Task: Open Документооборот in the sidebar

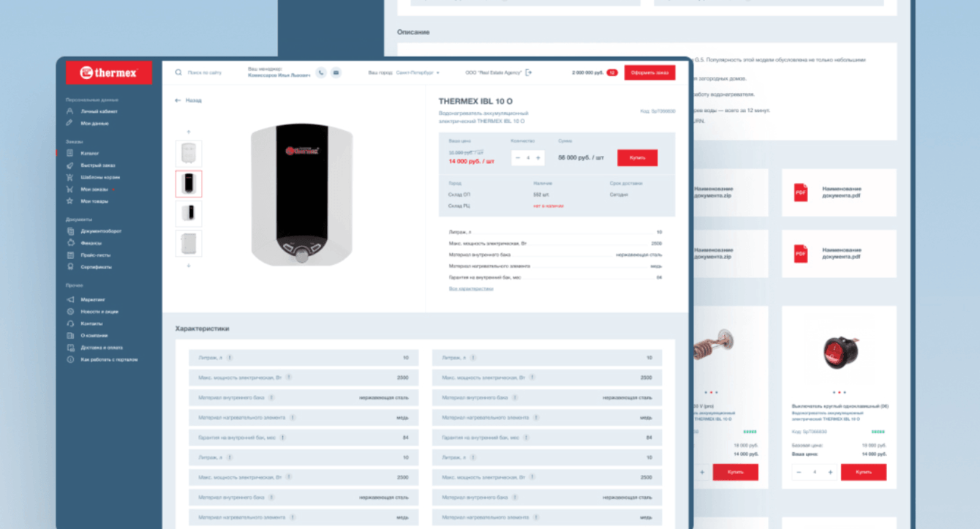Action: (x=101, y=231)
